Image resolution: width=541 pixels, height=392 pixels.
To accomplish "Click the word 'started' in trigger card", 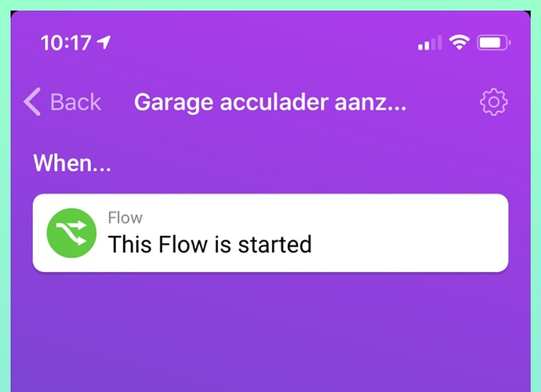I will click(275, 245).
